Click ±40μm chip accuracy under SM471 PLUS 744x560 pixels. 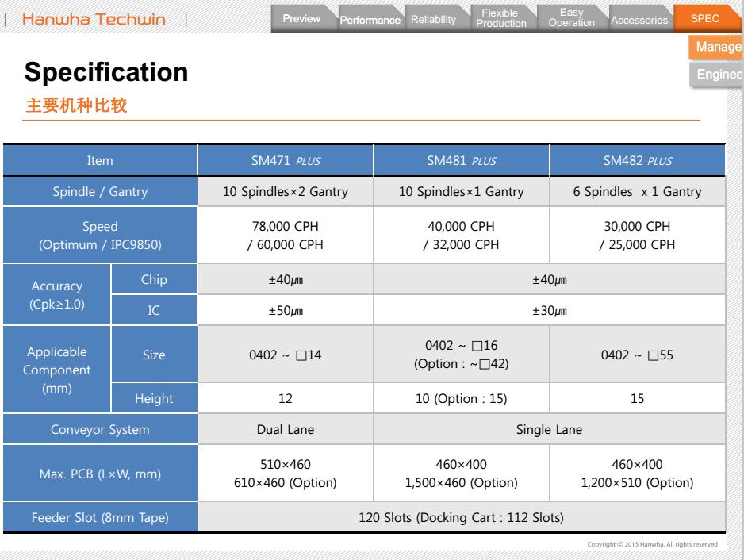286,279
